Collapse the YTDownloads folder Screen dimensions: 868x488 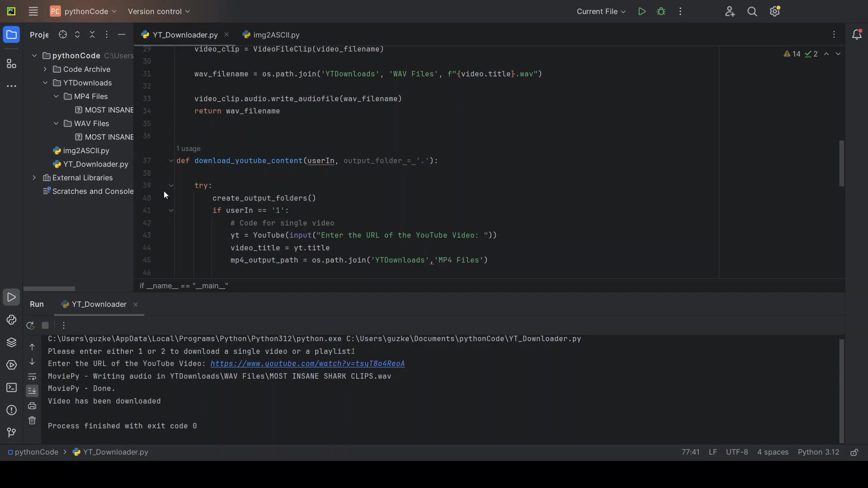click(x=45, y=83)
